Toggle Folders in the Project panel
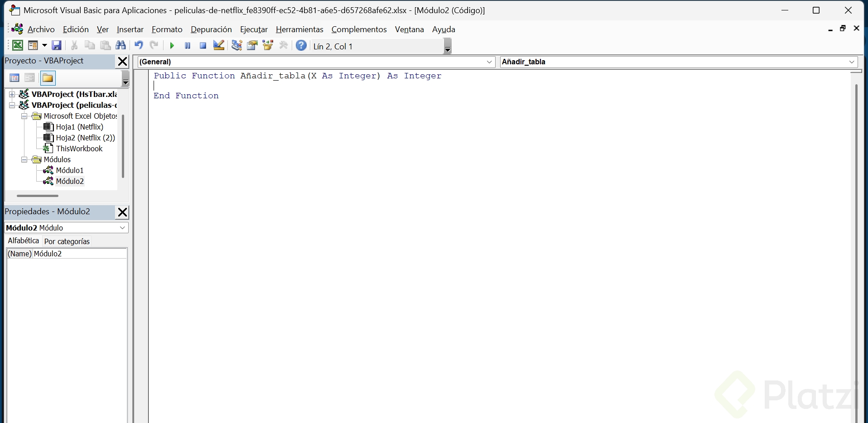The image size is (868, 423). pyautogui.click(x=48, y=78)
